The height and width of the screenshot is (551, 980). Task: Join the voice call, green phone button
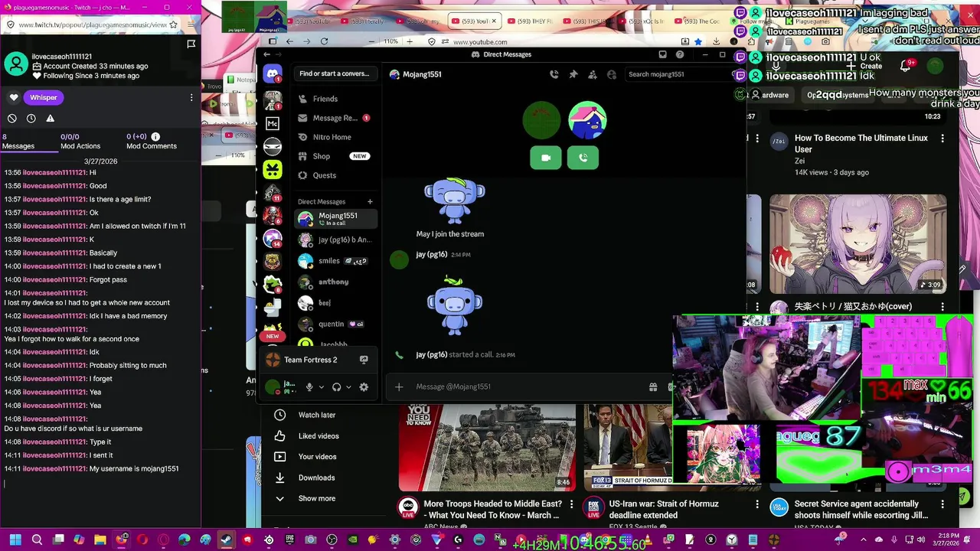(x=583, y=158)
